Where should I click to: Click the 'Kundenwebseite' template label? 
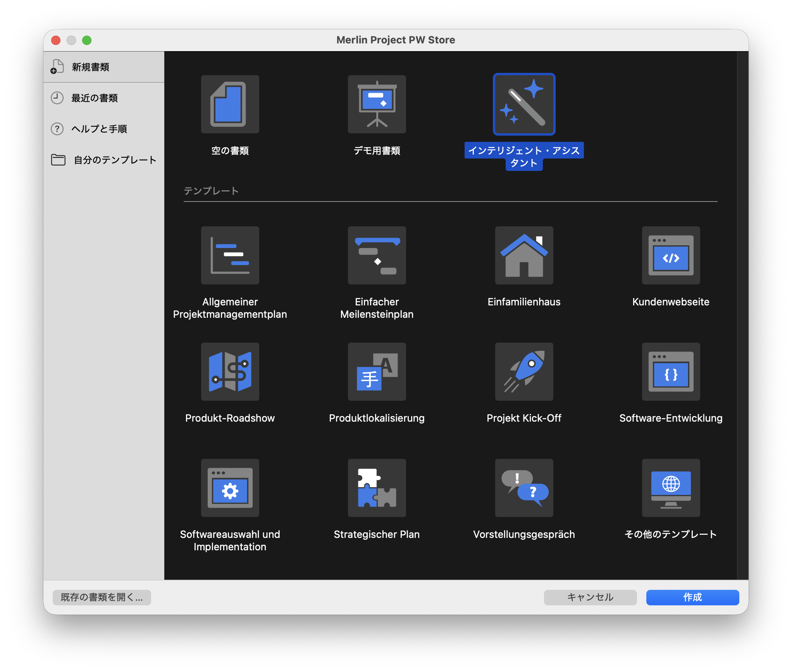point(671,302)
